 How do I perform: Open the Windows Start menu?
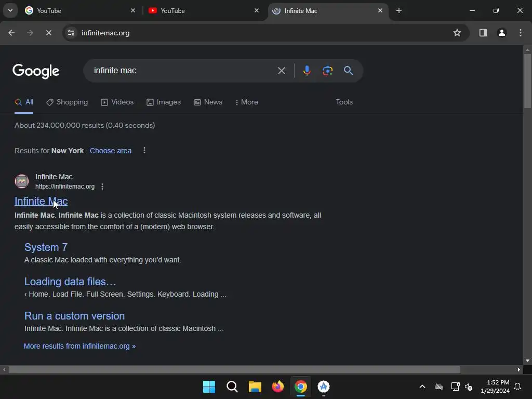(x=209, y=387)
